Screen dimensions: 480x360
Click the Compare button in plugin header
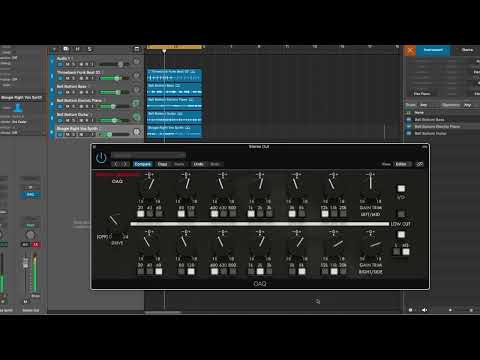click(x=143, y=164)
